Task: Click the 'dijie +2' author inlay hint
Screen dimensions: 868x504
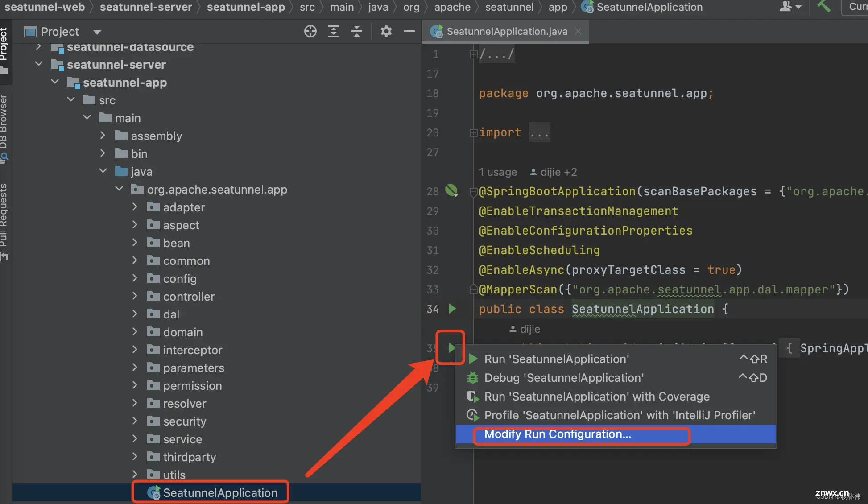Action: pos(554,172)
